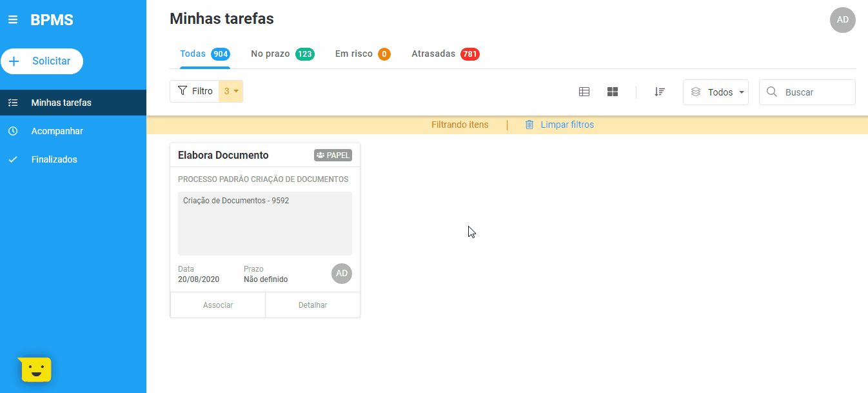Click the Associar button on the card

[218, 305]
